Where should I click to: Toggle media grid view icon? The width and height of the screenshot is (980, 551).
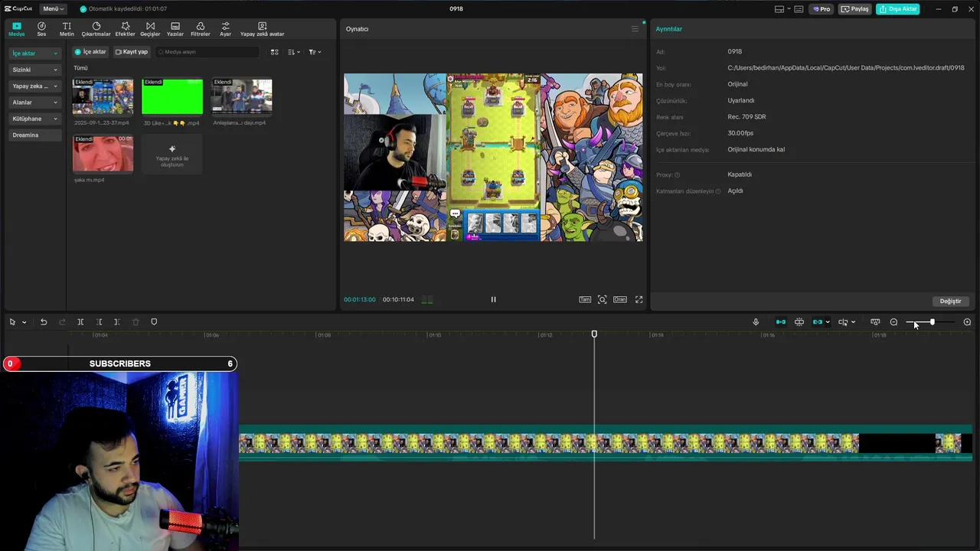pyautogui.click(x=274, y=52)
